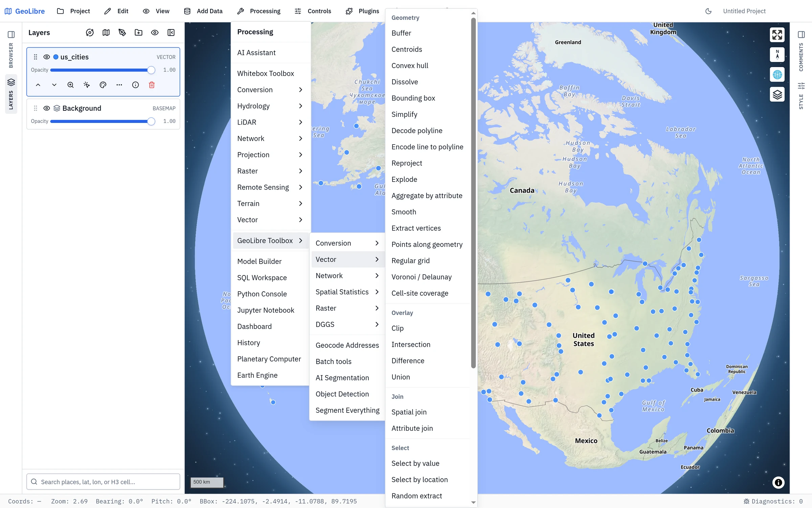Open the Browser sidebar panel icon

[x=11, y=35]
